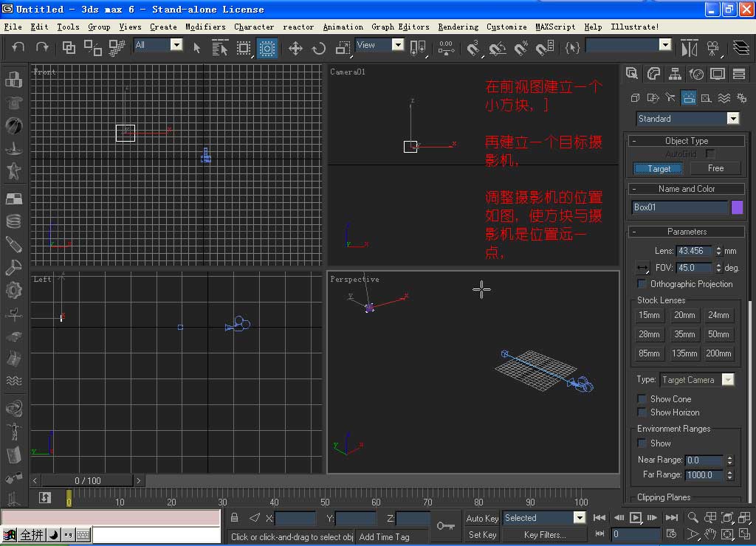Image resolution: width=756 pixels, height=546 pixels.
Task: Open the Customize menu
Action: point(506,27)
